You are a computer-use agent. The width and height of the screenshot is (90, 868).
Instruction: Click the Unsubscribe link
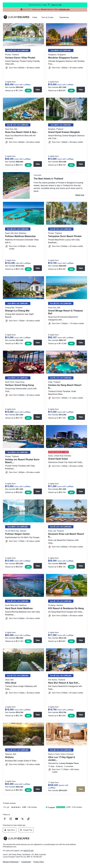pyautogui.click(x=26, y=862)
